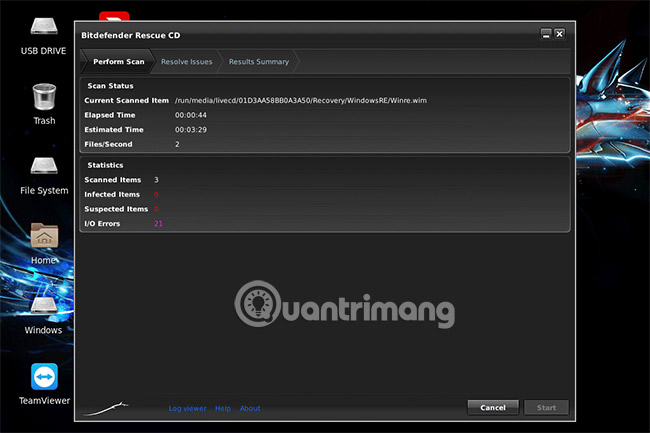Click the Suspected Items label
This screenshot has height=433, width=650.
116,209
